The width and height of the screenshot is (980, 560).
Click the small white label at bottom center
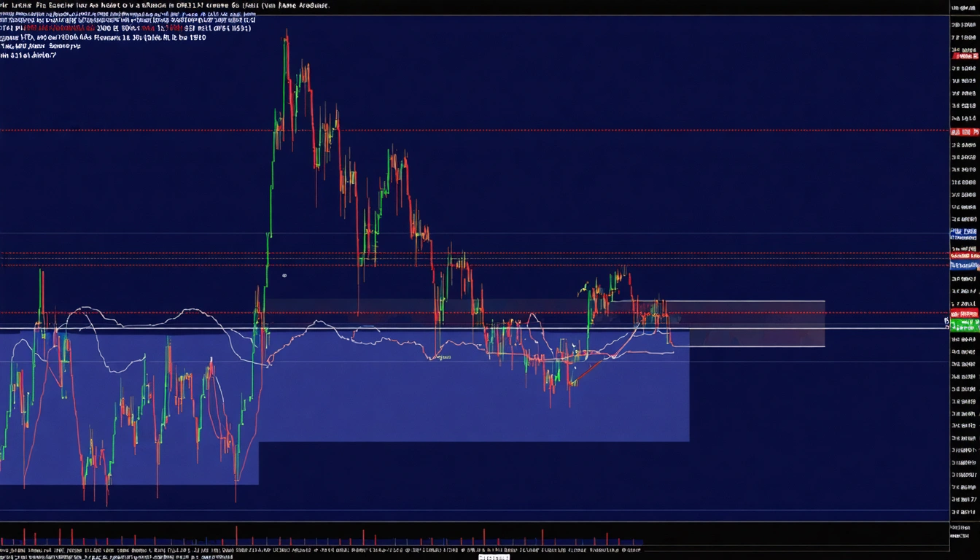(494, 557)
